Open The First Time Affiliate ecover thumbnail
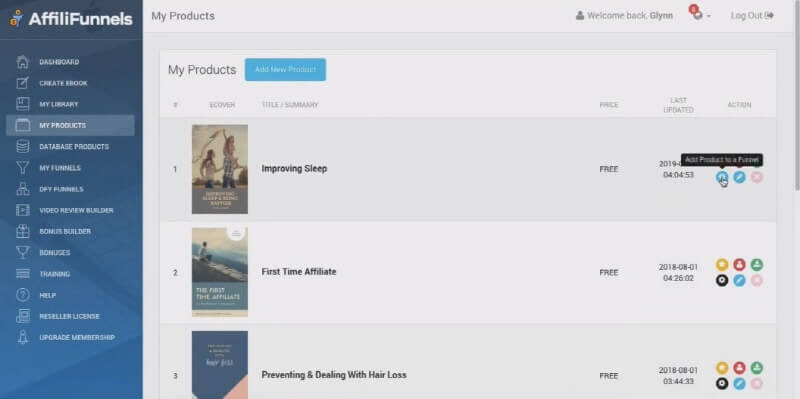Viewport: 800px width, 399px height. 220,272
